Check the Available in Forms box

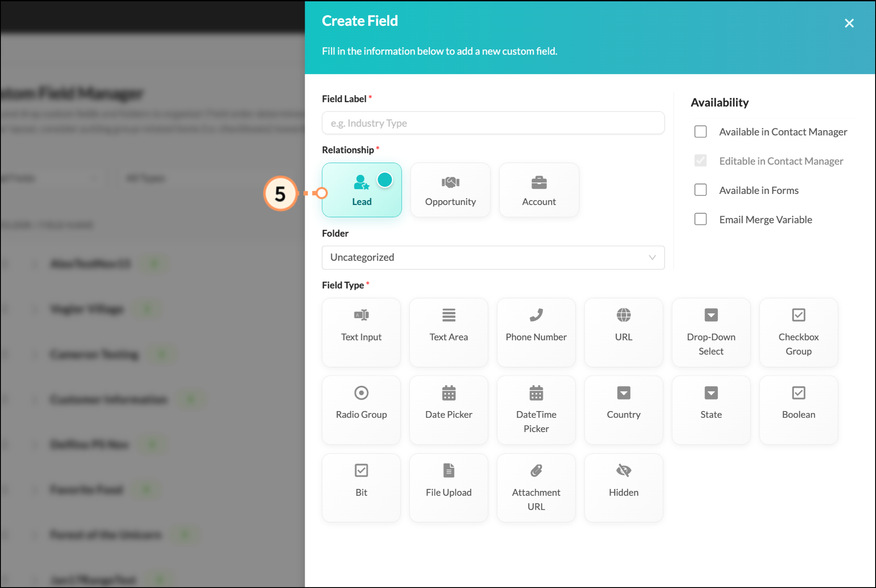pos(700,190)
